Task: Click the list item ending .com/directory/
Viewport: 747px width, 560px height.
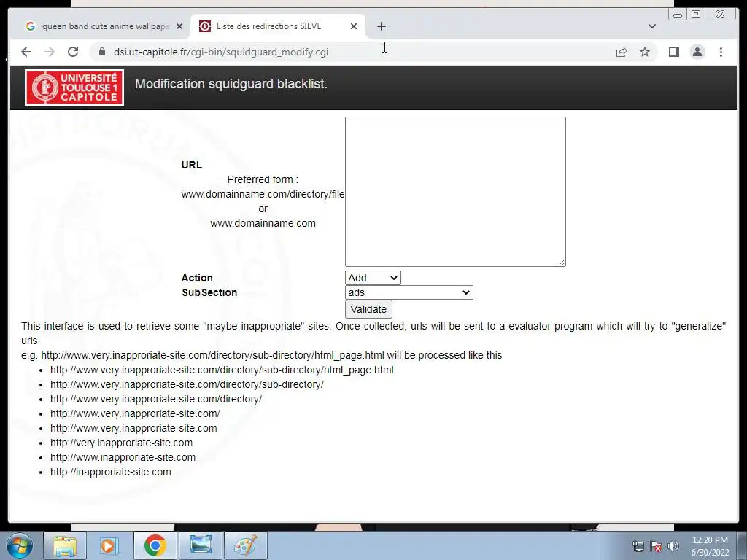Action: click(x=156, y=399)
